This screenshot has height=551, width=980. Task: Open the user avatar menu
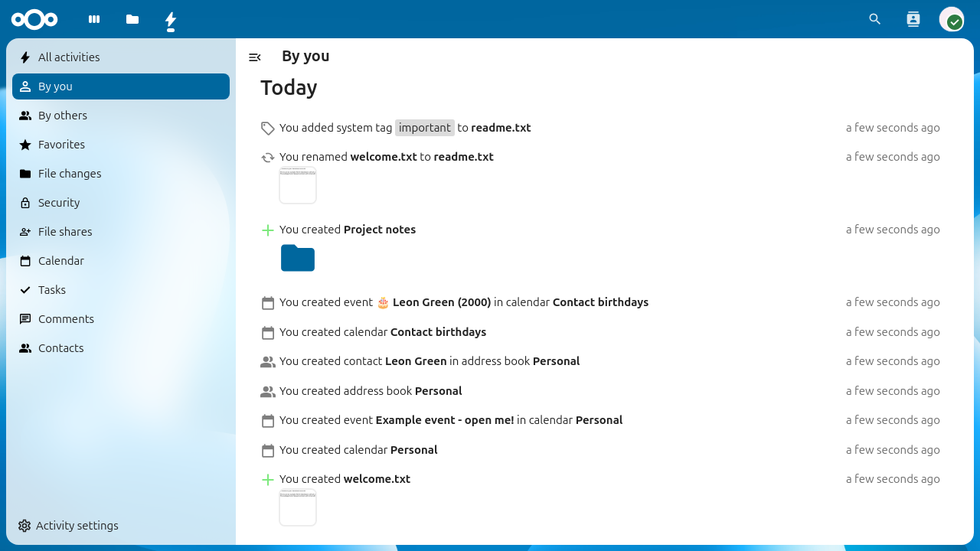(952, 19)
